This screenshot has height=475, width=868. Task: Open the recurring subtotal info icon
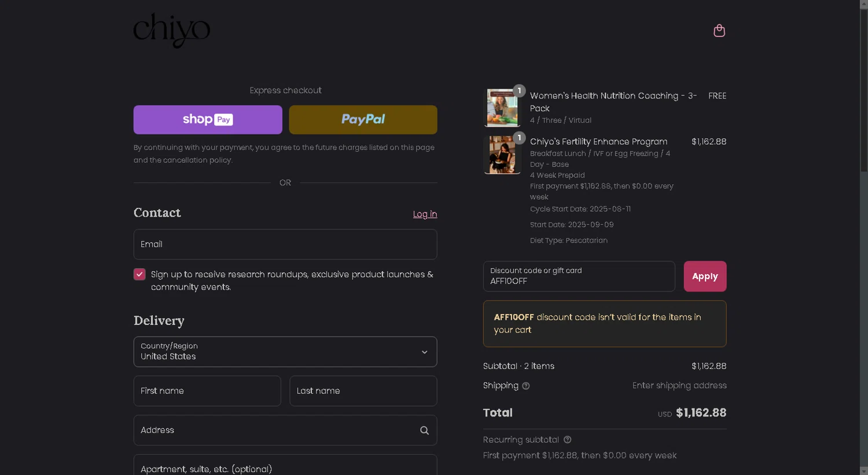568,440
